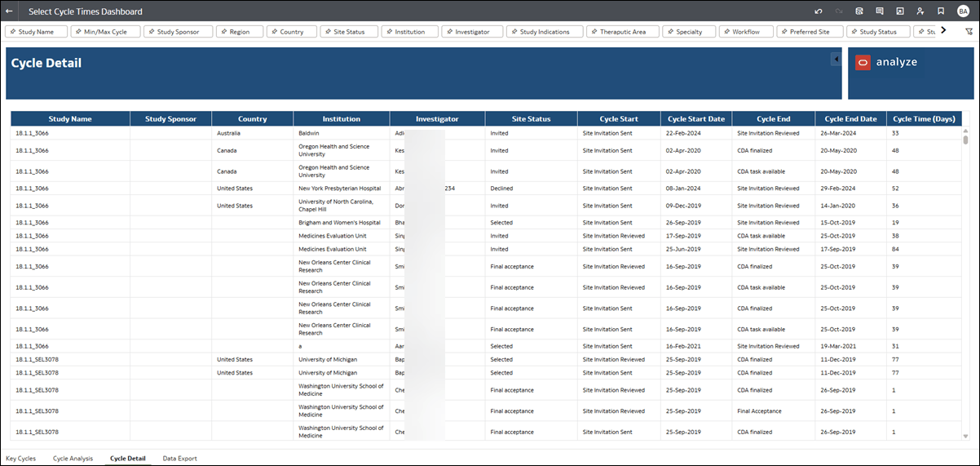Undo the last dashboard change
The height and width of the screenshot is (466, 980).
tap(819, 11)
